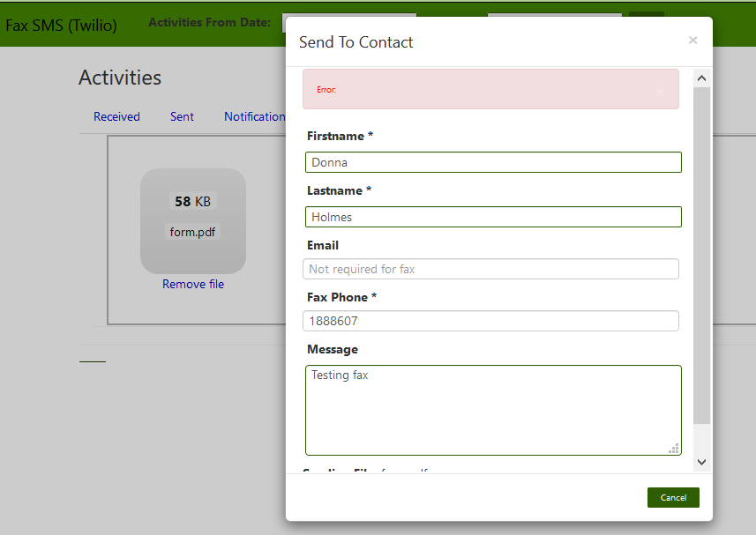Screen dimensions: 756x535
Task: Click the modal scrollbar up arrow
Action: pyautogui.click(x=702, y=78)
